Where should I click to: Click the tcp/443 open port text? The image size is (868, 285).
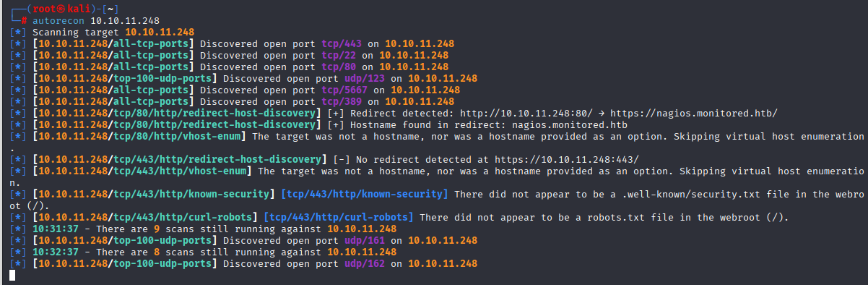[x=344, y=43]
